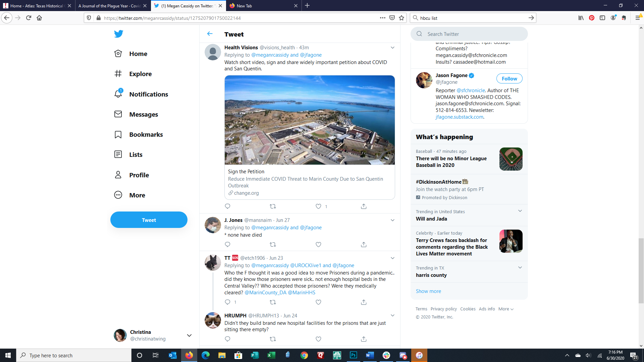This screenshot has height=362, width=644.
Task: Like TT's reply about prisoners
Action: coord(318,302)
